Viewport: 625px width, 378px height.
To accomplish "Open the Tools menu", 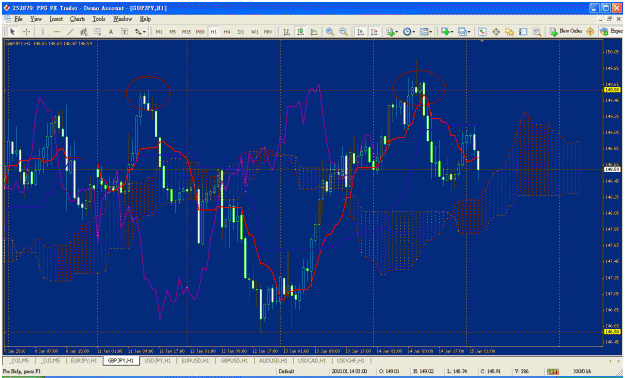I will point(99,19).
